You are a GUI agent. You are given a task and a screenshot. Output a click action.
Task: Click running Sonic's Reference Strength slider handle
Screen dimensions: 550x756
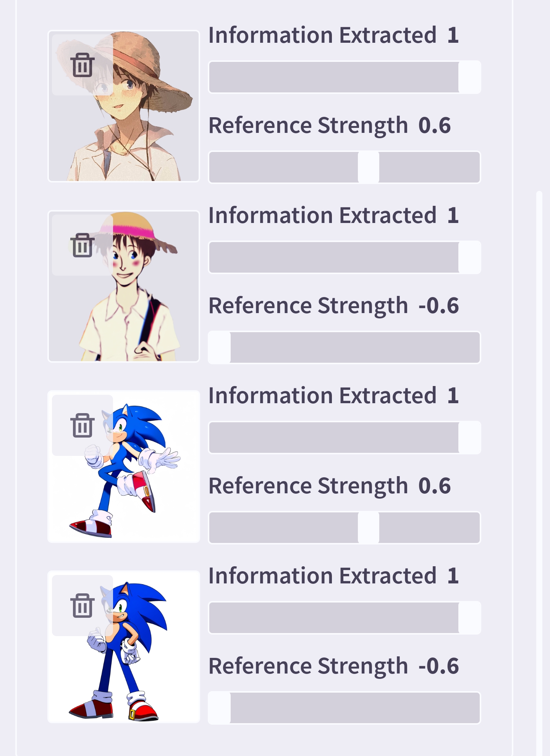pyautogui.click(x=369, y=528)
